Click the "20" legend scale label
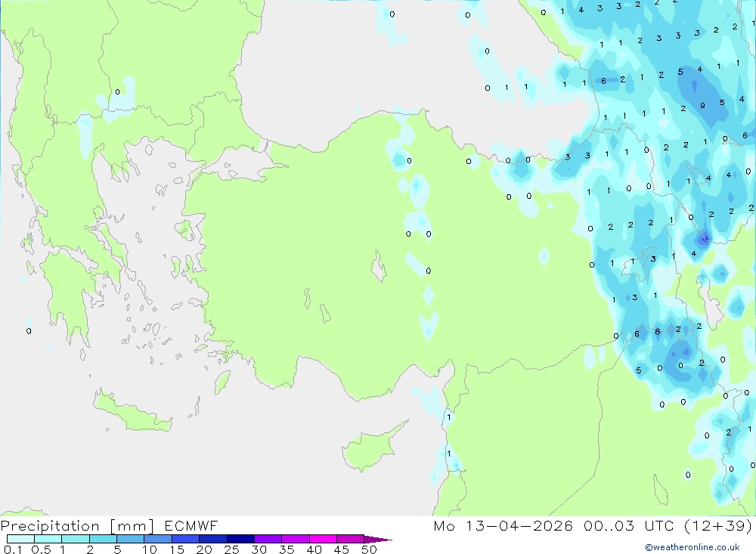Image resolution: width=756 pixels, height=554 pixels. 204,549
